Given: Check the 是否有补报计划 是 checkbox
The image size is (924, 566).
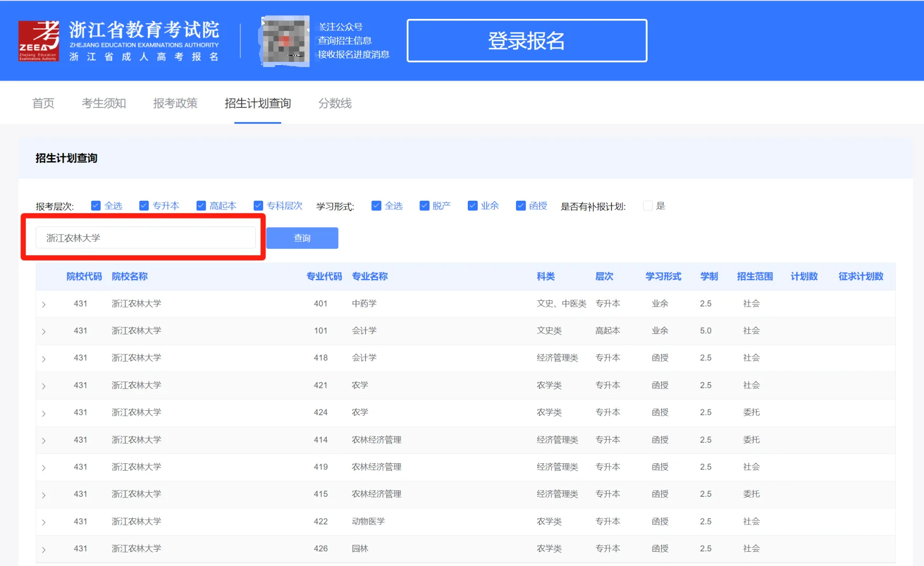Looking at the screenshot, I should coord(648,205).
